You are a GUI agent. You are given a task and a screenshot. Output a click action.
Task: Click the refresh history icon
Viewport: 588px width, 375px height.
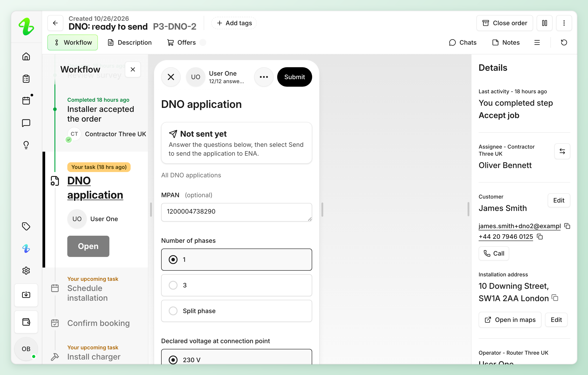(x=564, y=42)
